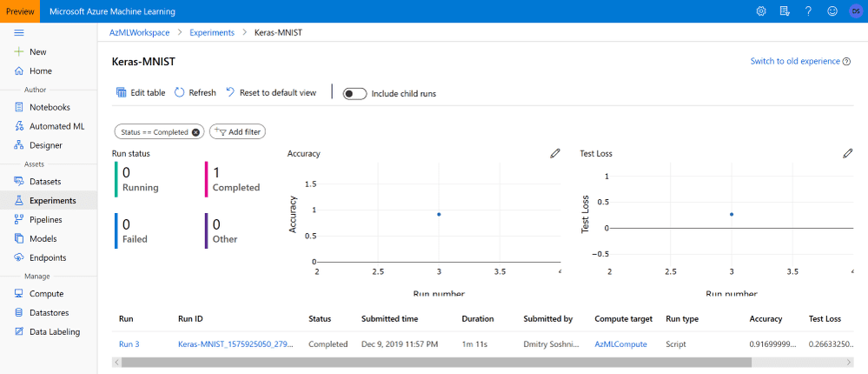Click scrollbar right arrow of table
Screen dimensions: 868x374
point(849,362)
